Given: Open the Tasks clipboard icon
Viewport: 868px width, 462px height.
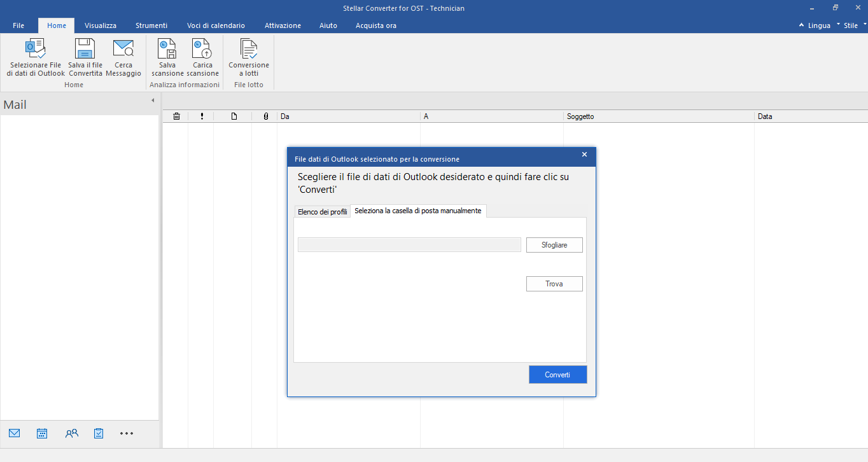Looking at the screenshot, I should point(99,433).
